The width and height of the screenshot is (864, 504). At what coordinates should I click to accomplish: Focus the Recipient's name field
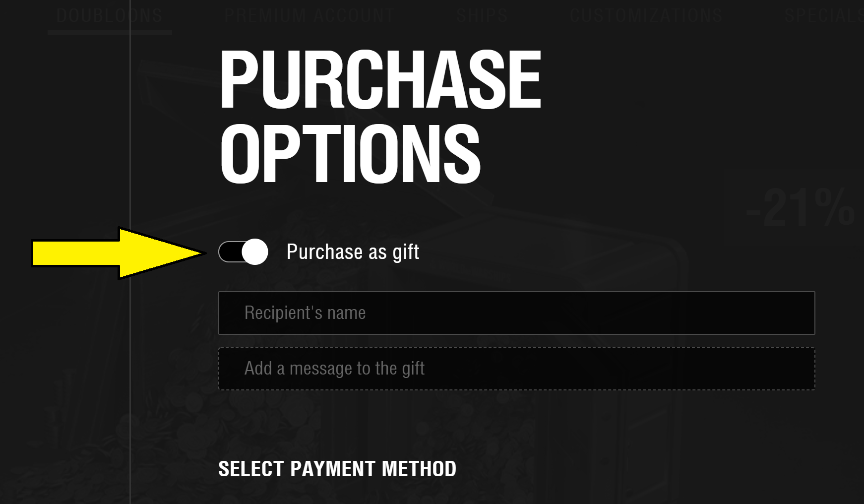coord(516,313)
